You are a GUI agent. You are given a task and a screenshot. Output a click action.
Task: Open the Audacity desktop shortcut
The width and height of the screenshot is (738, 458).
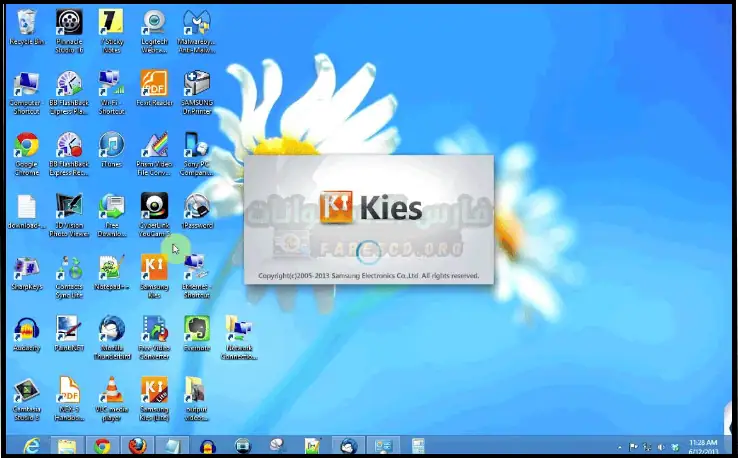click(x=25, y=329)
